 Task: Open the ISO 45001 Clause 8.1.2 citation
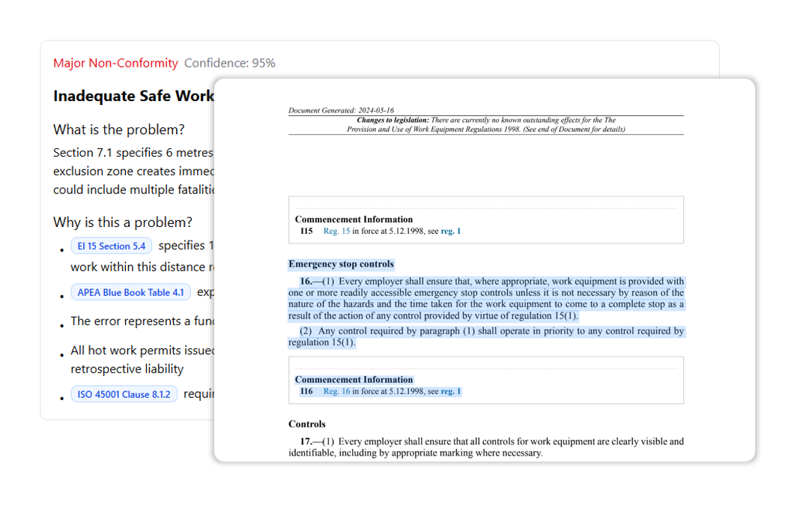tap(124, 395)
